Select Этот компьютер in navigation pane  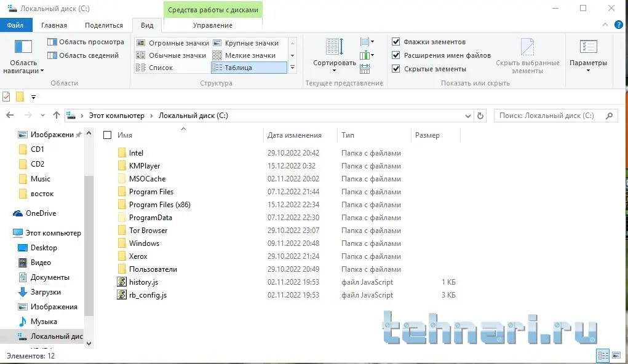54,232
